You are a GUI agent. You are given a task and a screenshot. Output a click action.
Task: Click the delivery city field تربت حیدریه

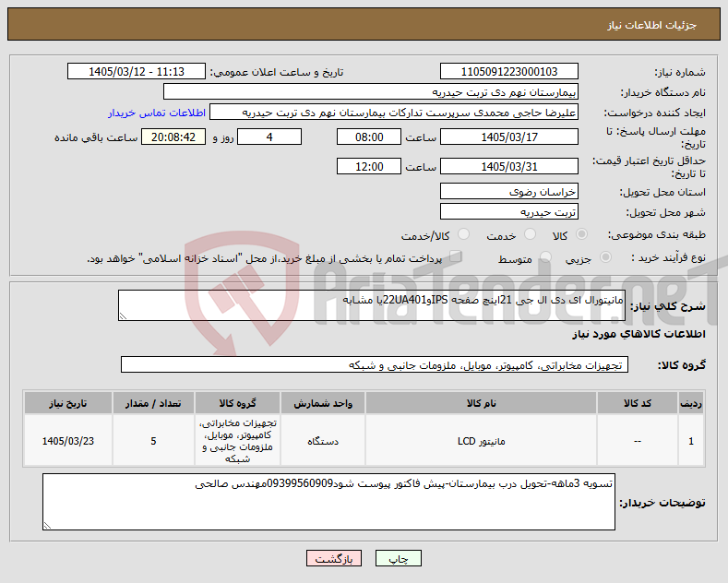(508, 211)
